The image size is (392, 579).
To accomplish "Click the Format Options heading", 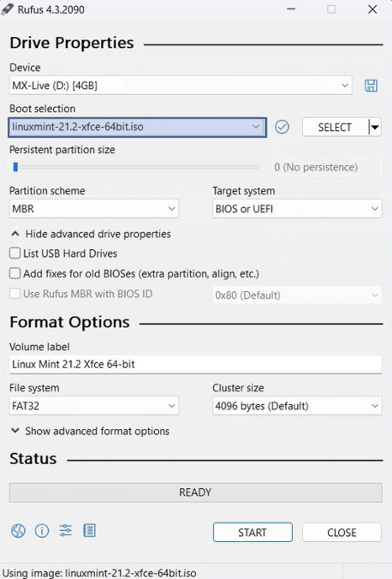I will [69, 322].
